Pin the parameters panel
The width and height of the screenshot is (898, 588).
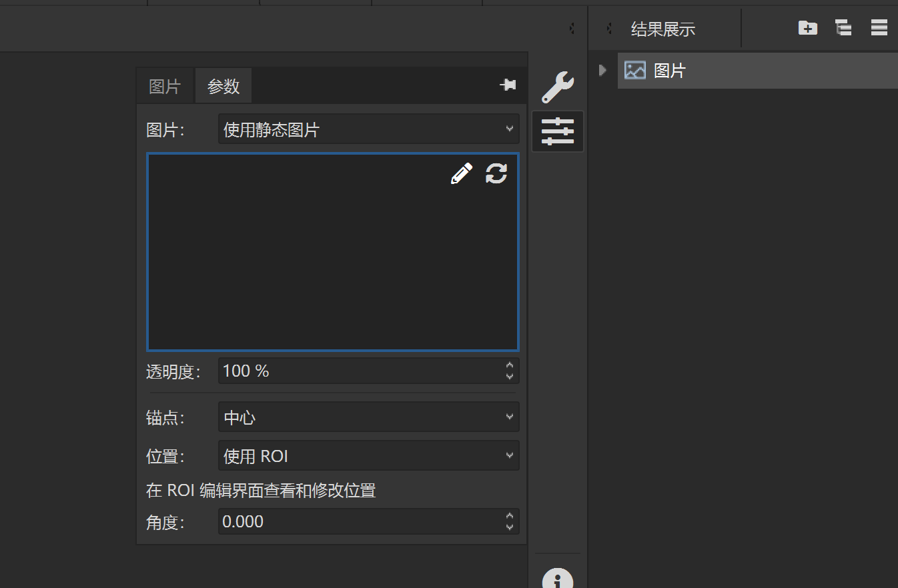click(x=508, y=85)
